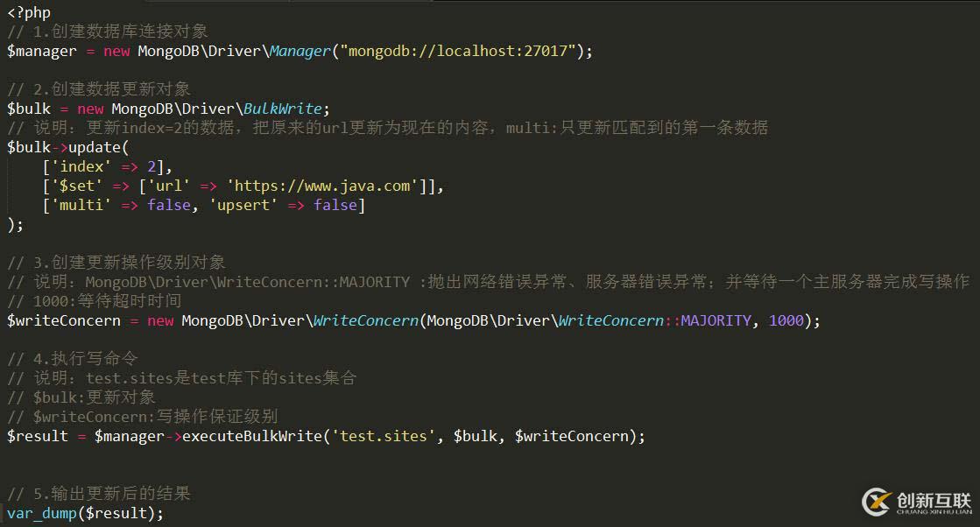Screen dimensions: 980x527
Task: Click the 'upsert' option key
Action: [243, 206]
